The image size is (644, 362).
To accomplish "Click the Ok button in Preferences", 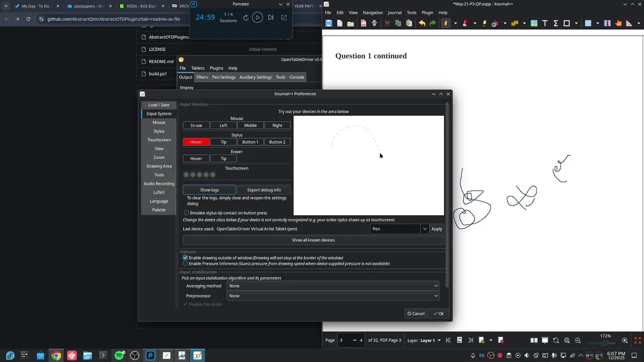I will [x=439, y=313].
